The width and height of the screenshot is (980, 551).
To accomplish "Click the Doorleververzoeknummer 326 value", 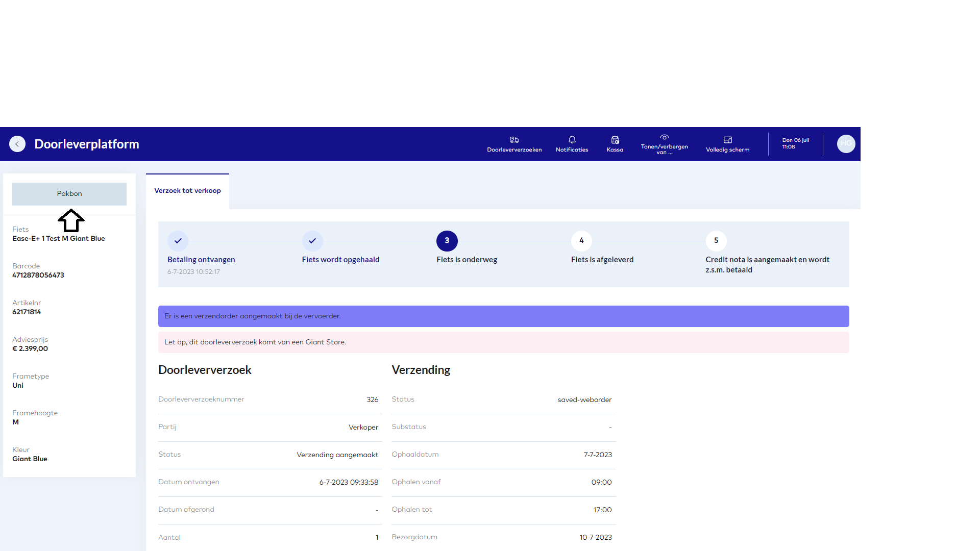I will pos(372,399).
